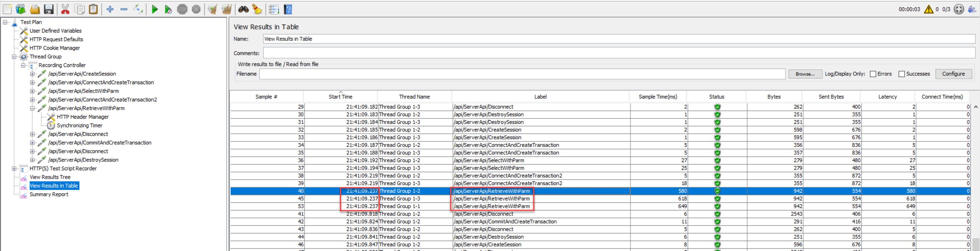Image resolution: width=980 pixels, height=251 pixels.
Task: Start the test with the green play icon
Action: pyautogui.click(x=155, y=9)
